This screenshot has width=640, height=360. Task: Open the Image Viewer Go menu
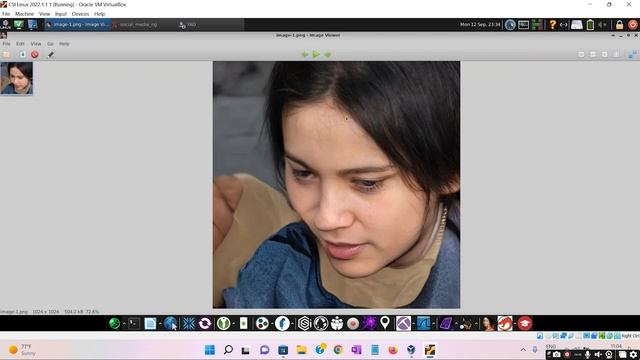(50, 44)
